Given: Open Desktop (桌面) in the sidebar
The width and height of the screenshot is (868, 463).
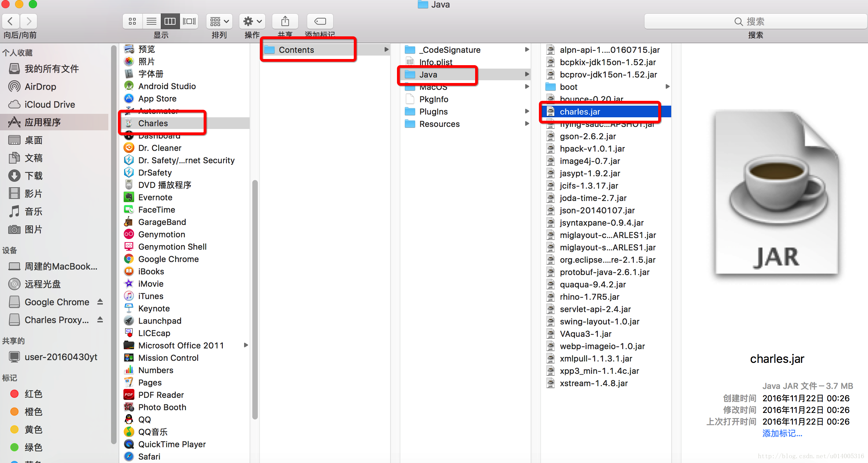Looking at the screenshot, I should [55, 140].
